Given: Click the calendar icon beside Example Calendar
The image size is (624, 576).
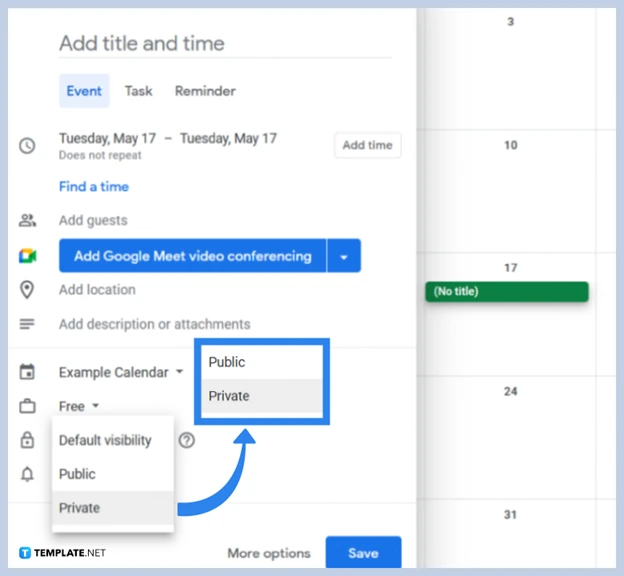Looking at the screenshot, I should click(27, 372).
